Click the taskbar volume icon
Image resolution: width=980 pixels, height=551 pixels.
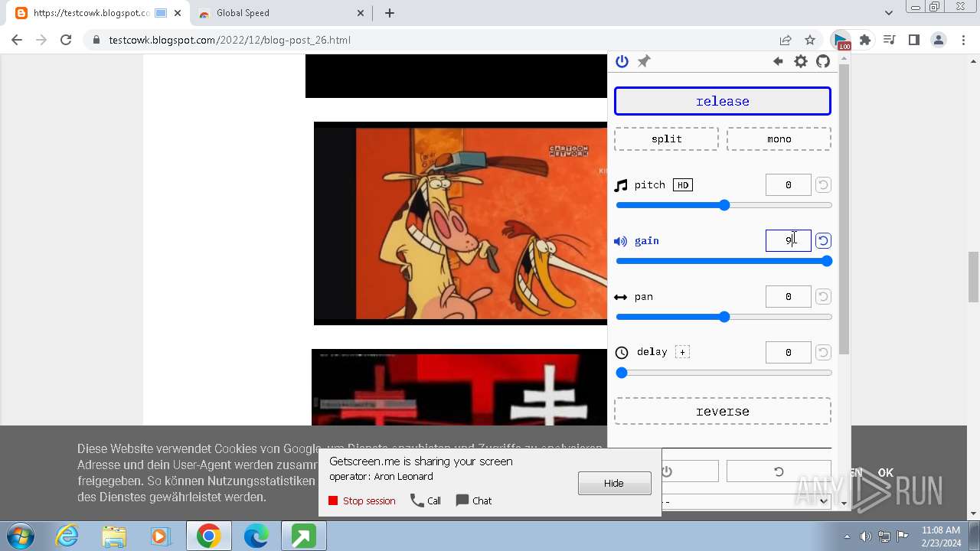(865, 536)
